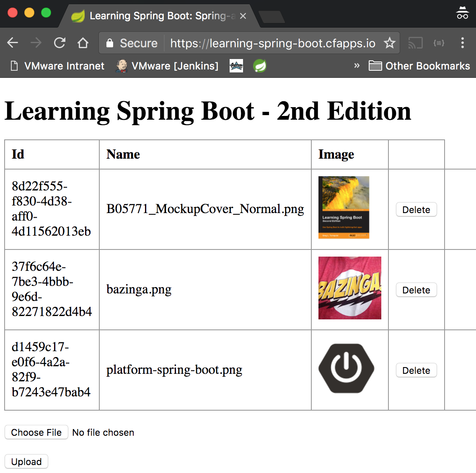Click the Name column header

pyautogui.click(x=123, y=154)
